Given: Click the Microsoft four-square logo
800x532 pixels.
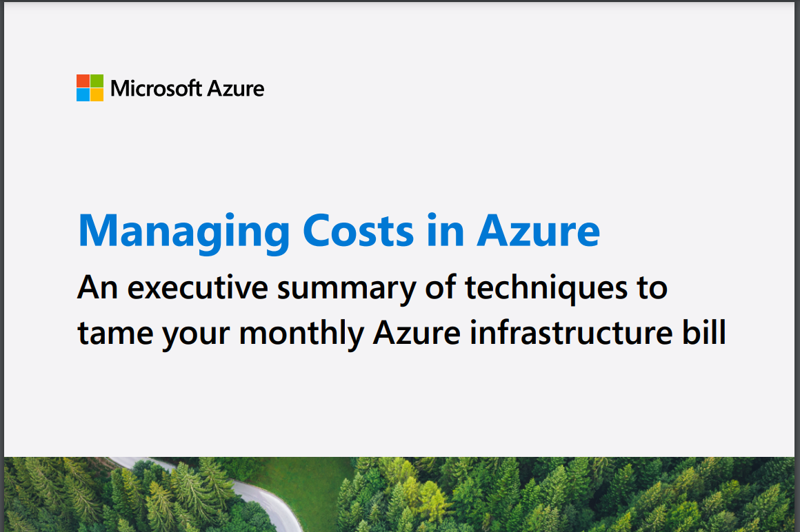Looking at the screenshot, I should (x=90, y=88).
